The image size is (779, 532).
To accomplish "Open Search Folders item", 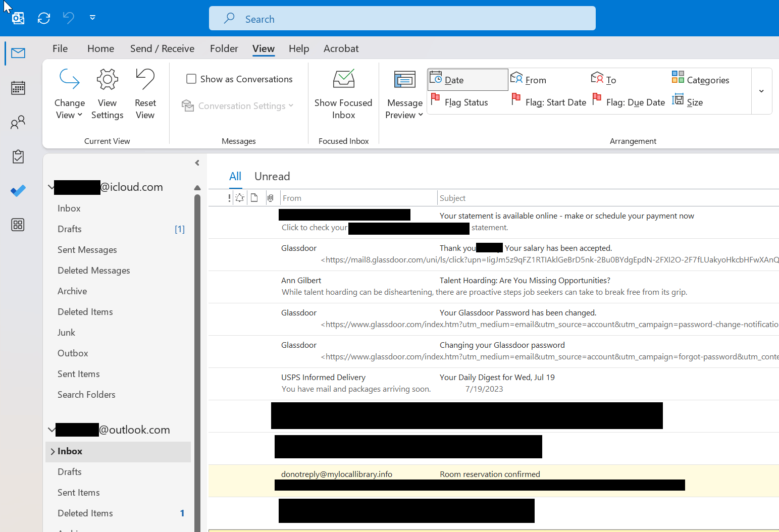I will 119,395.
